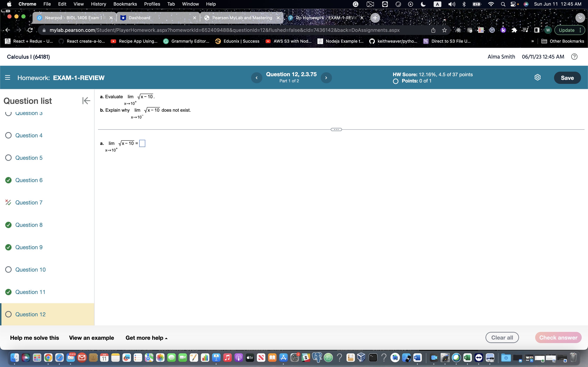Click the share icon in the address bar
Viewport: 588px width, 367px height.
pyautogui.click(x=433, y=30)
